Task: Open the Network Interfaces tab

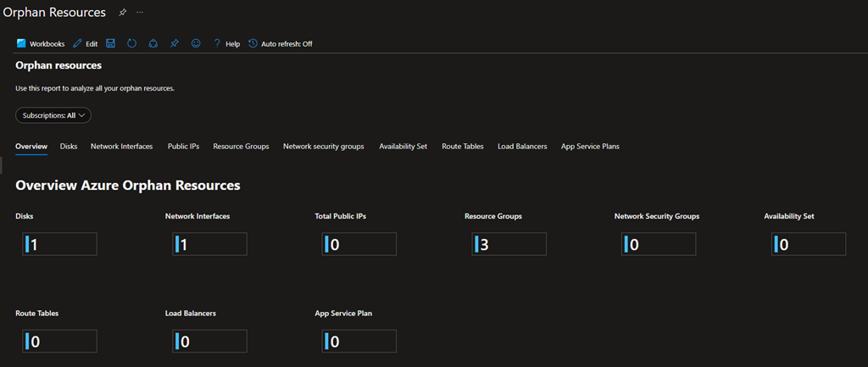Action: tap(122, 147)
